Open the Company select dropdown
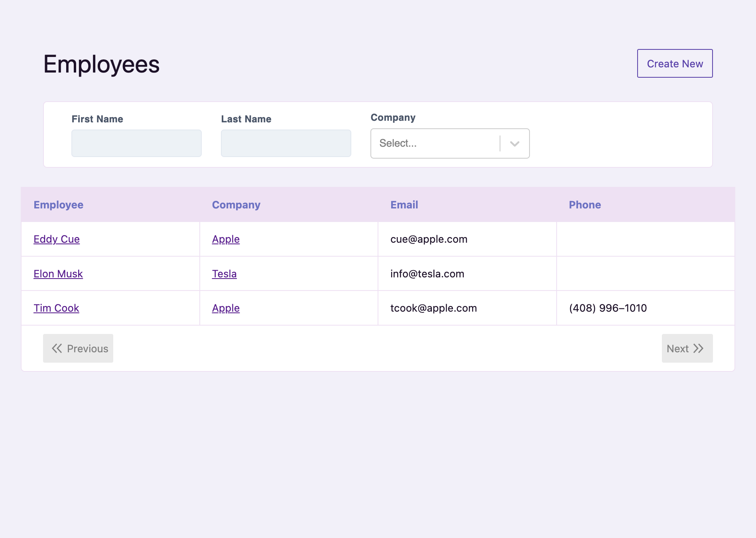Screen dimensions: 756x538 point(435,143)
